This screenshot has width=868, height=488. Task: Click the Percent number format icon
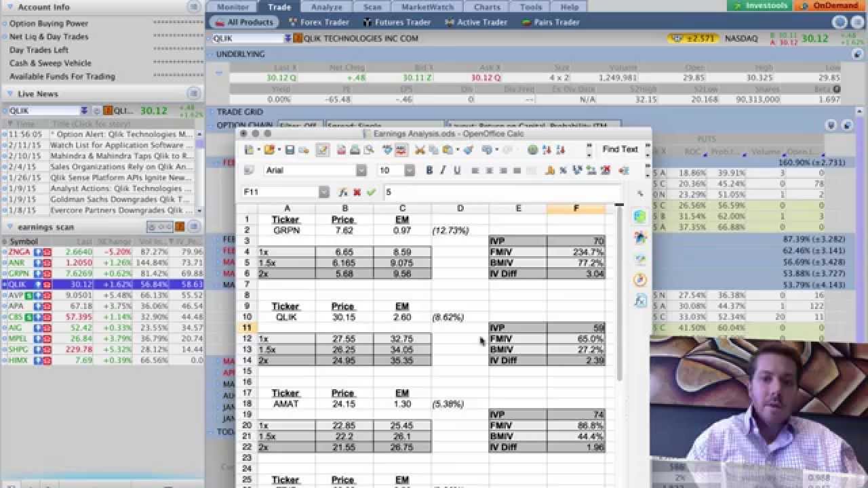click(563, 170)
